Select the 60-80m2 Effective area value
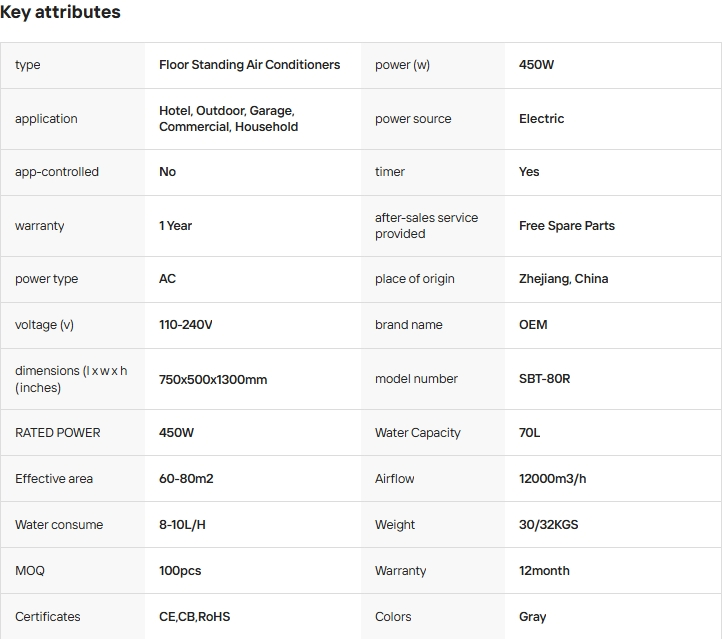The image size is (722, 639). tap(186, 479)
